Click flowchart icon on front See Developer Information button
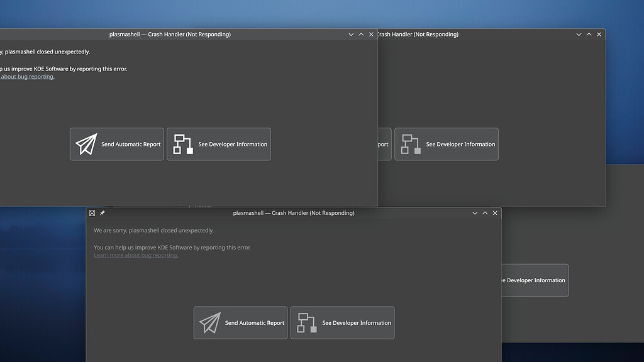This screenshot has height=362, width=644. [x=306, y=322]
